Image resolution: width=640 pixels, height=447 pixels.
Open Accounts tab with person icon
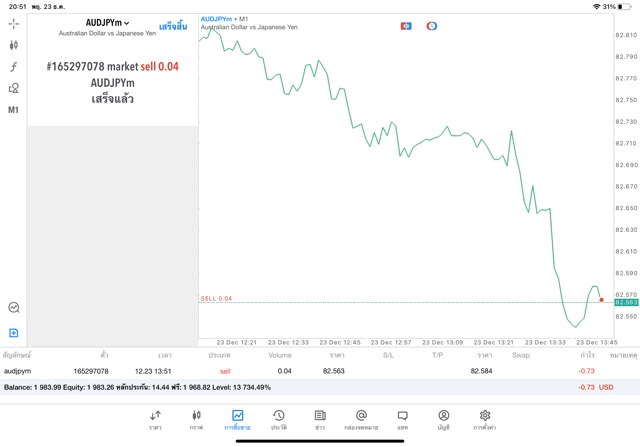click(x=444, y=420)
